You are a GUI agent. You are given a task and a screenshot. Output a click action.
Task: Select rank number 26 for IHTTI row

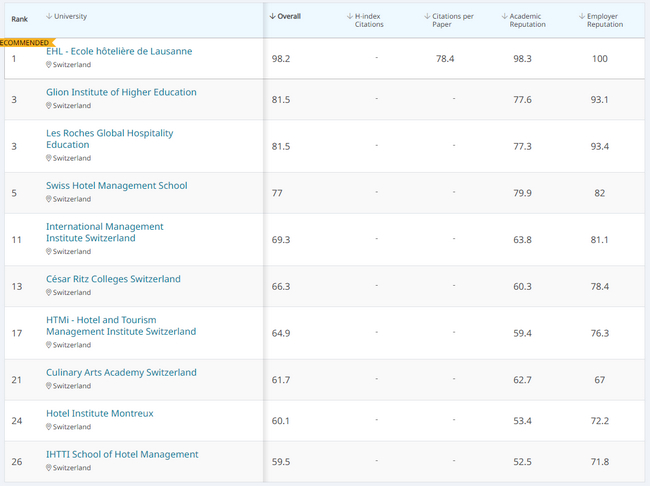(17, 462)
